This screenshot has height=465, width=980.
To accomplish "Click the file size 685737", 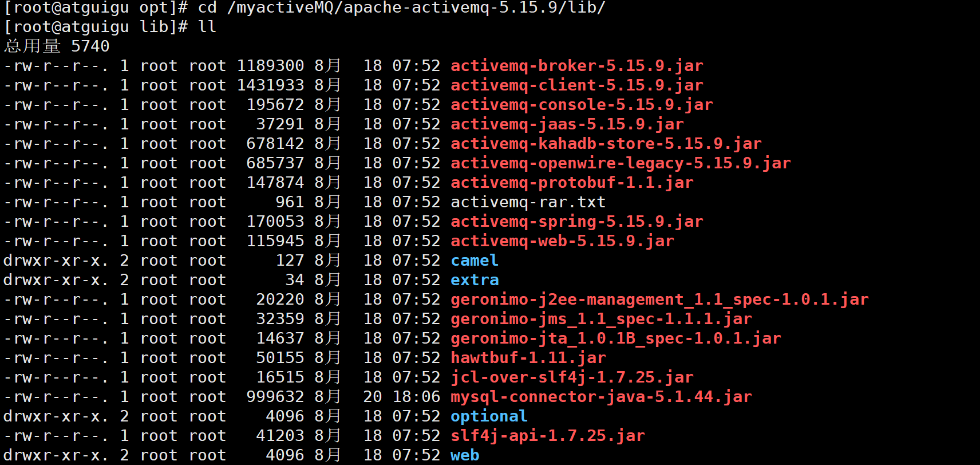I will point(275,164).
